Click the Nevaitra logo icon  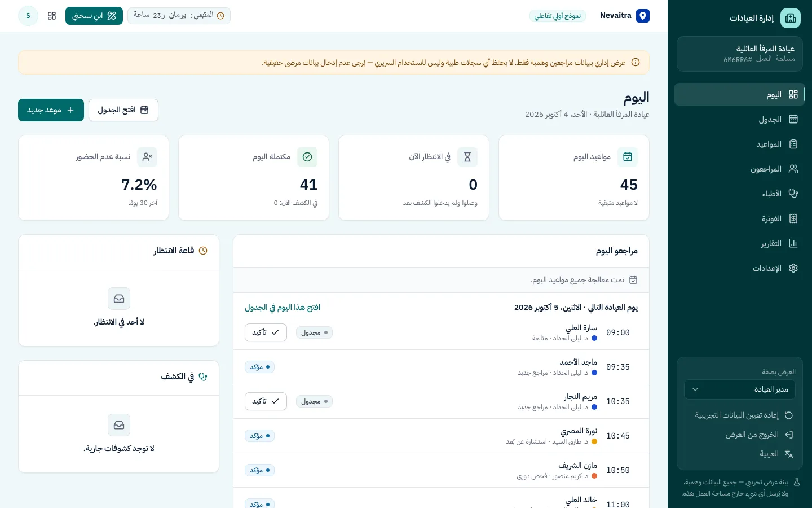[x=643, y=16]
